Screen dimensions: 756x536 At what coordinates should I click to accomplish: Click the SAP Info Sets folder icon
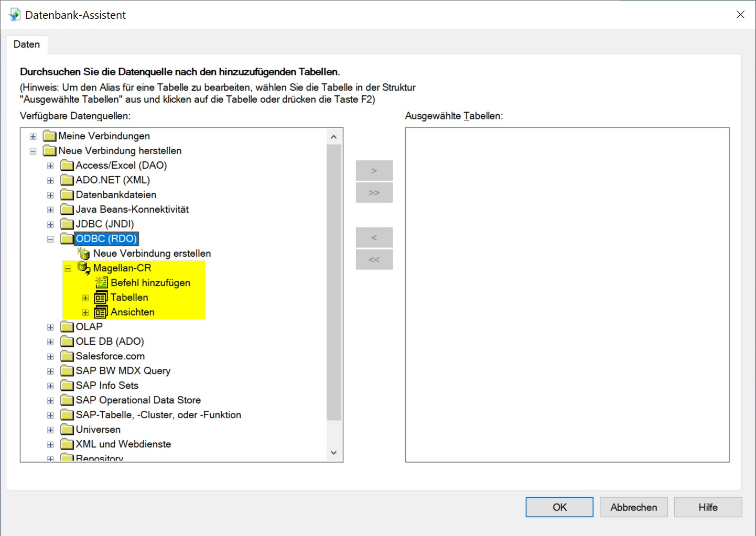point(67,386)
